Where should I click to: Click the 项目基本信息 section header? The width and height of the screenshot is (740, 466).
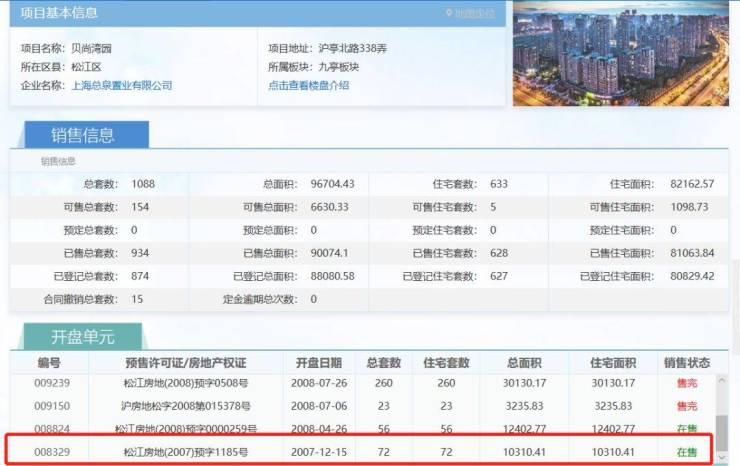click(x=60, y=13)
